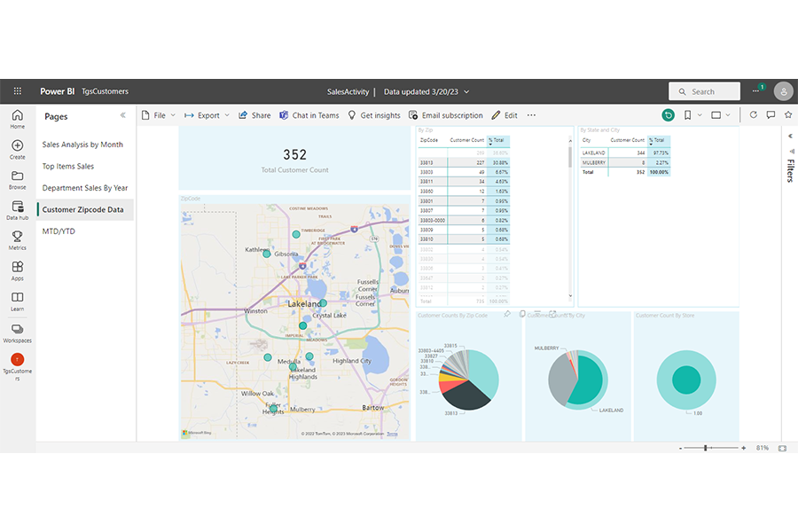Screen dimensions: 798x532
Task: Open the Comments icon in the toolbar
Action: click(771, 115)
